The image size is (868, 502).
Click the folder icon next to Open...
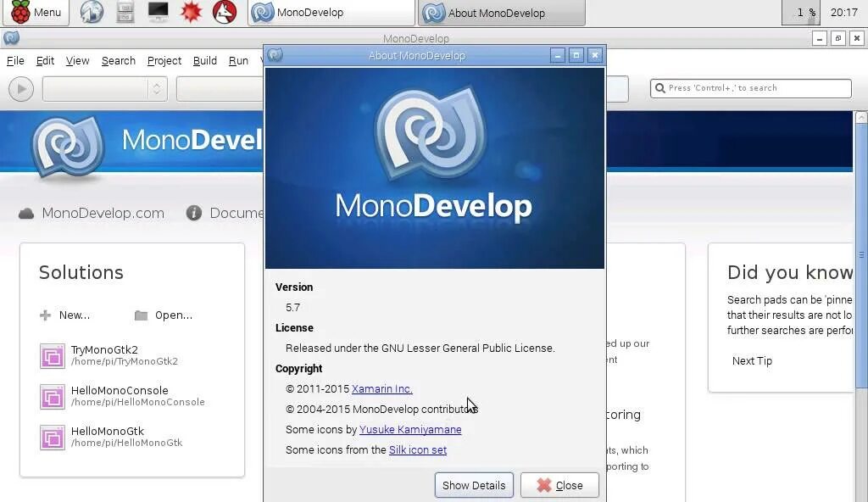tap(142, 315)
